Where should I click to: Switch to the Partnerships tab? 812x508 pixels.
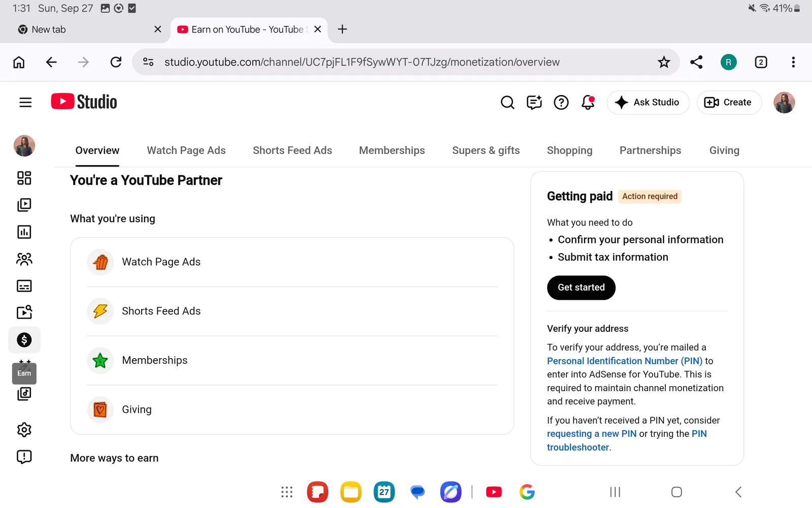click(650, 150)
